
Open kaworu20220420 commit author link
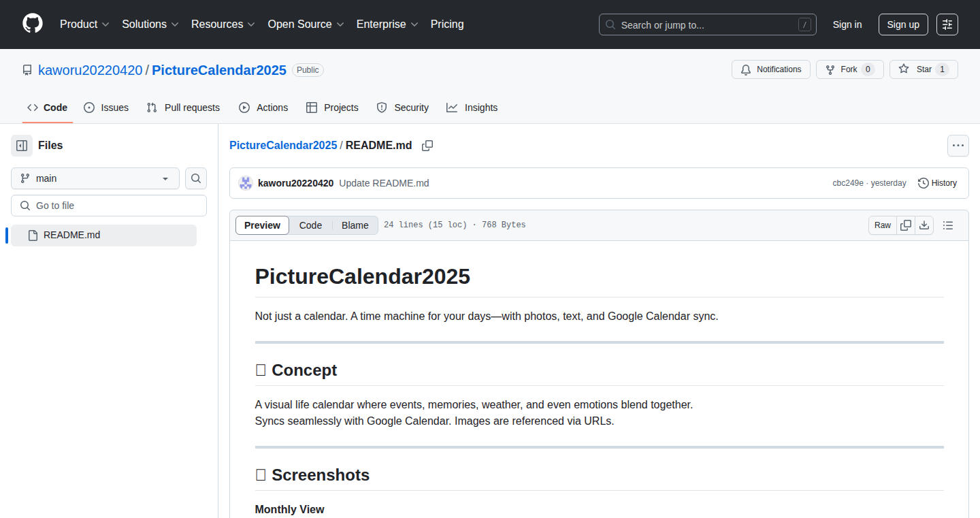click(x=295, y=183)
